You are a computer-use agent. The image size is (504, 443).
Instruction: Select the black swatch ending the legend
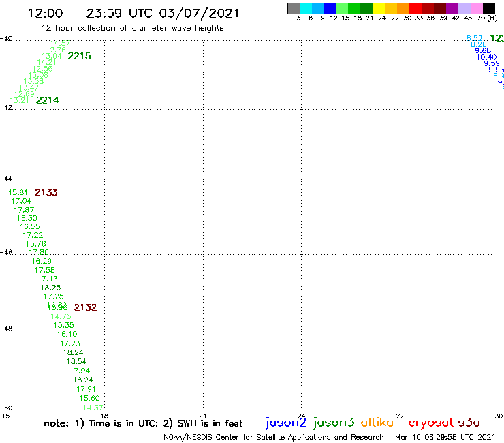(489, 8)
